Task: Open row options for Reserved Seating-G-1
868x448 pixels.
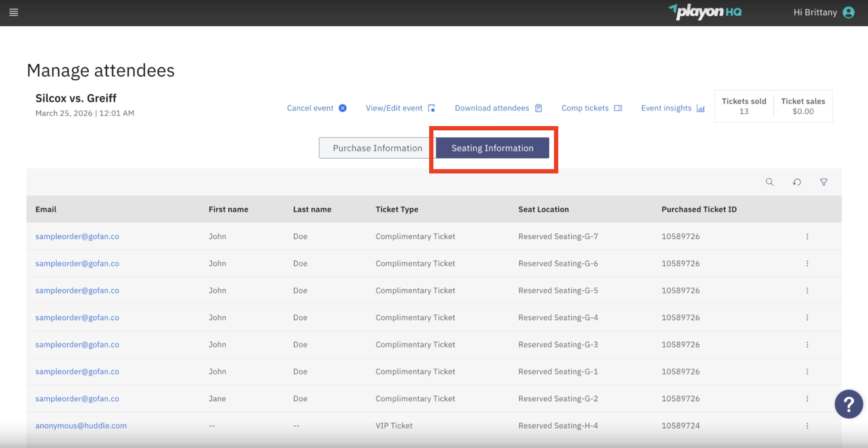Action: (x=807, y=372)
